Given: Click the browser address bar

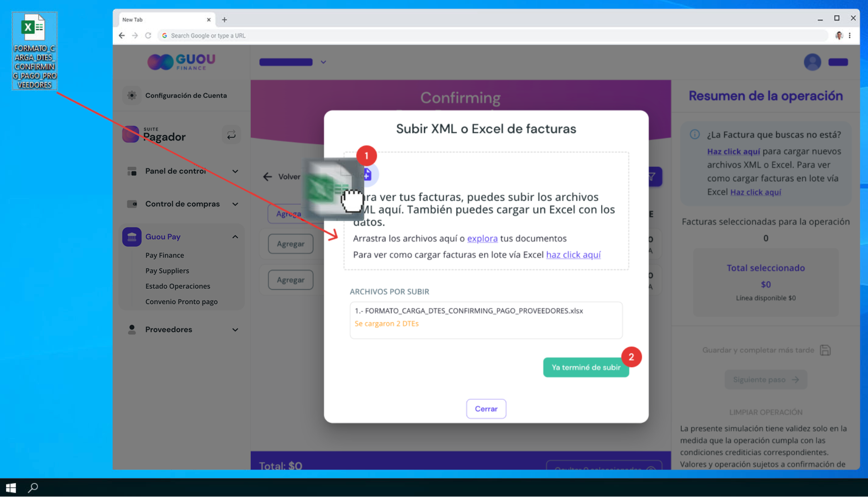Looking at the screenshot, I should tap(493, 36).
